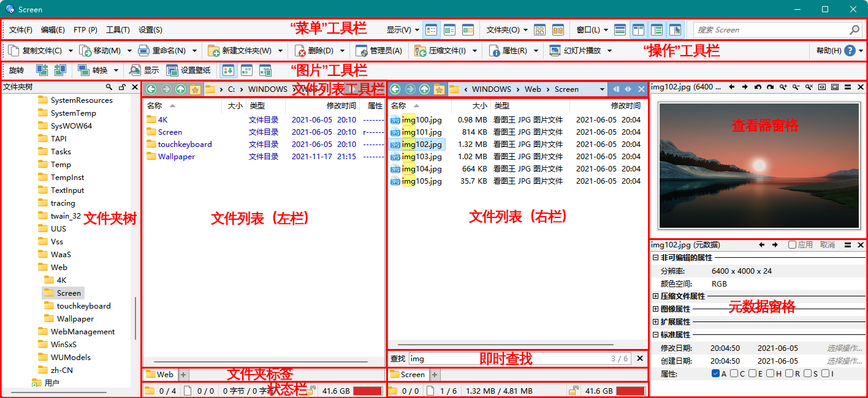This screenshot has width=868, height=398.
Task: Click the zoom in icon in viewer pane
Action: [783, 88]
